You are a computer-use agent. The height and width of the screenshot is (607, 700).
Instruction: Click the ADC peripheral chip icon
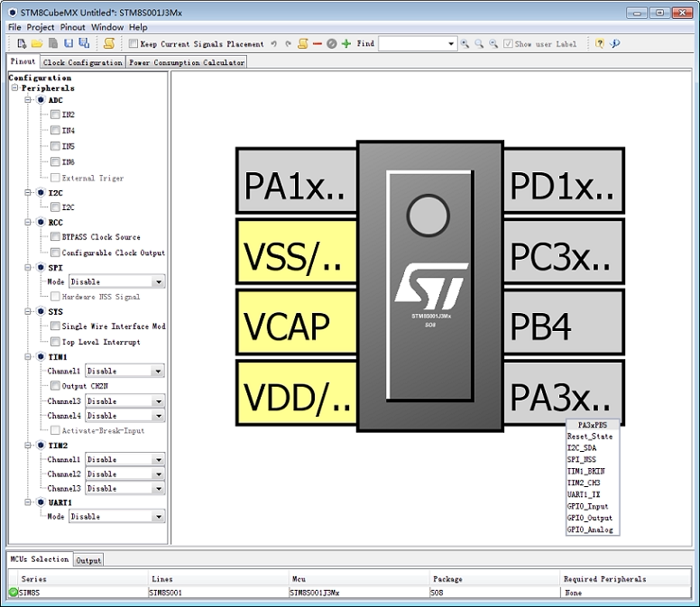pos(41,100)
